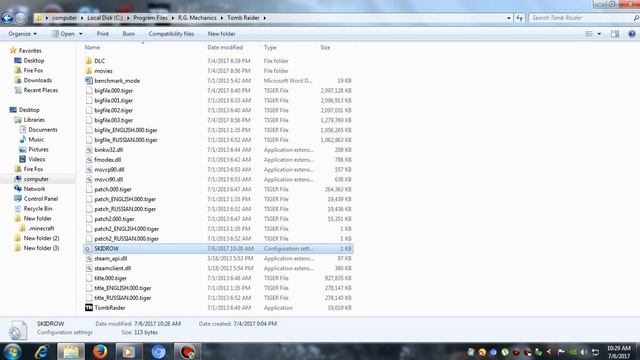640x360 pixels.
Task: Select patch2_ENGLISH.000.tiger file
Action: click(x=127, y=229)
